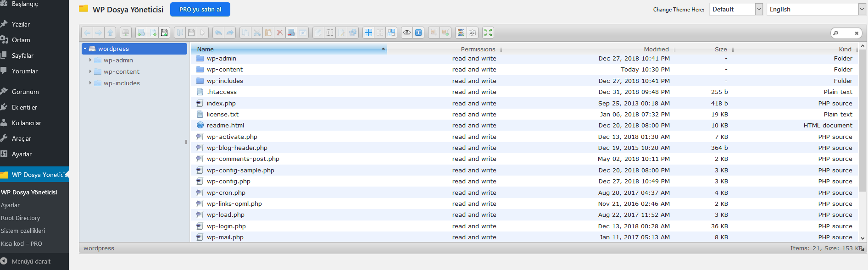868x270 pixels.
Task: Click the search input field
Action: click(846, 33)
